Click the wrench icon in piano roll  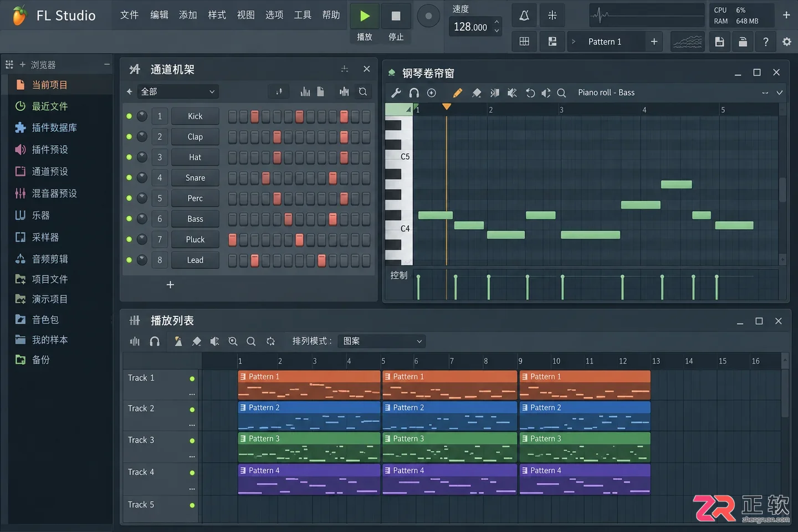396,93
